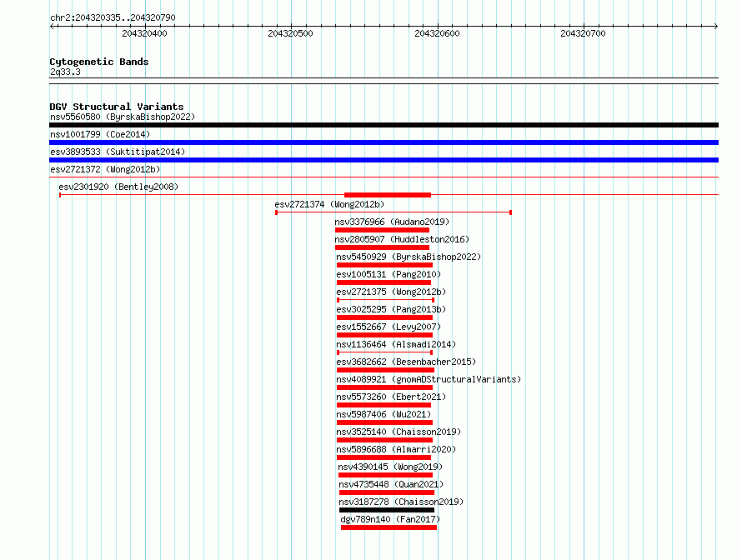This screenshot has width=742, height=560.
Task: Open nsv2805907 (Huddleston2016) variant label
Action: pos(402,239)
